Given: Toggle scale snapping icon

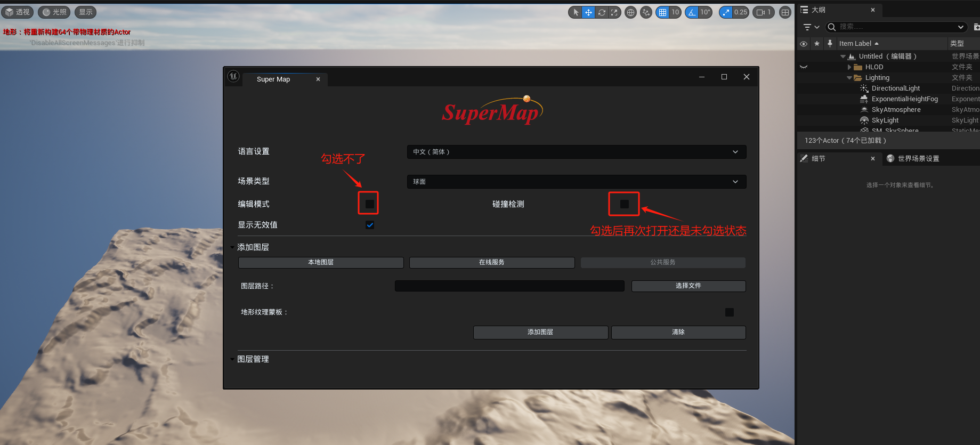Looking at the screenshot, I should click(726, 12).
